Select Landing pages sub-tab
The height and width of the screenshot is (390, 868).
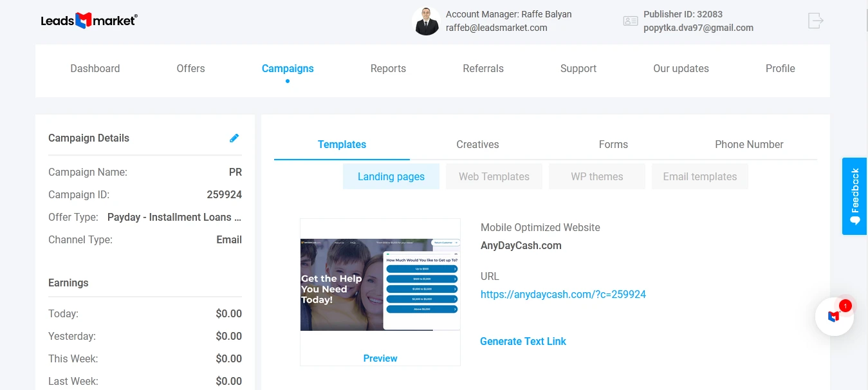point(391,176)
